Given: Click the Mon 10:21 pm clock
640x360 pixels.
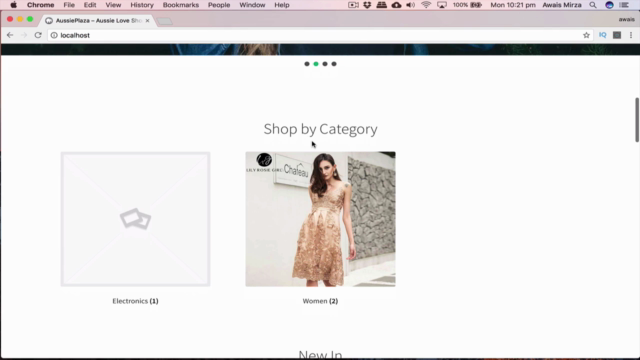Looking at the screenshot, I should (x=513, y=5).
